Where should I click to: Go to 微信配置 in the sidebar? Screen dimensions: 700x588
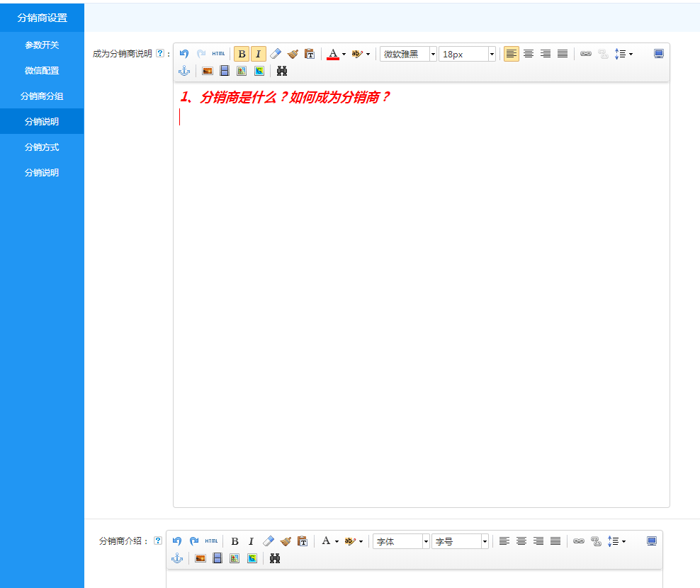(42, 70)
